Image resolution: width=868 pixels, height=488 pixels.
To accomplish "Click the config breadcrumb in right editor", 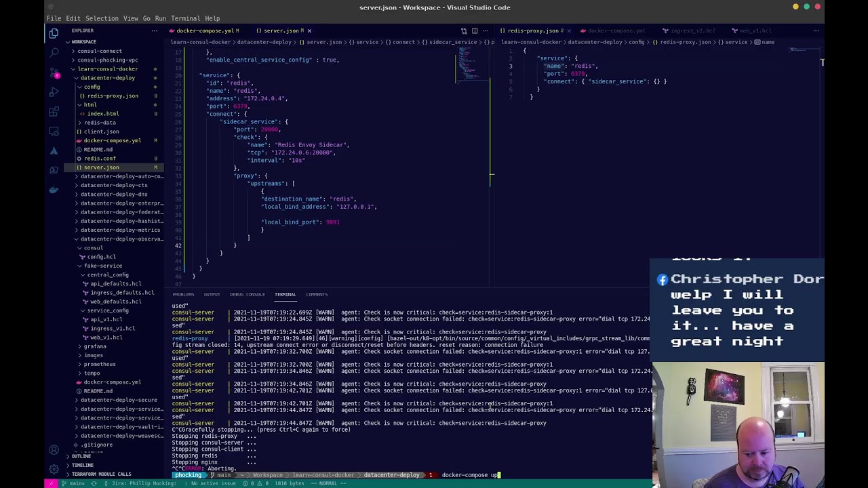I will pyautogui.click(x=637, y=42).
